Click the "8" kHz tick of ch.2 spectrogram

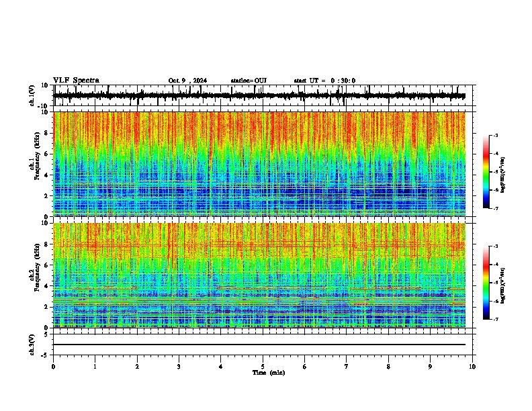[x=47, y=244]
